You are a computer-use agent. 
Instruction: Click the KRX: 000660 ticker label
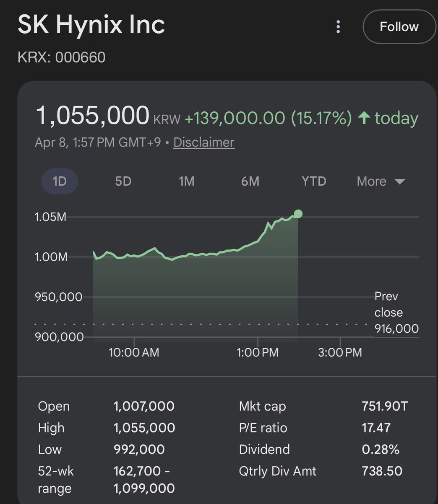pos(61,57)
